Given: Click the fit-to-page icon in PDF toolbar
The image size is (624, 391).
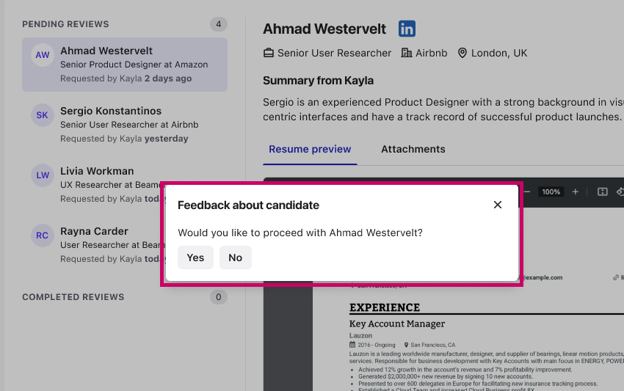Looking at the screenshot, I should point(603,192).
